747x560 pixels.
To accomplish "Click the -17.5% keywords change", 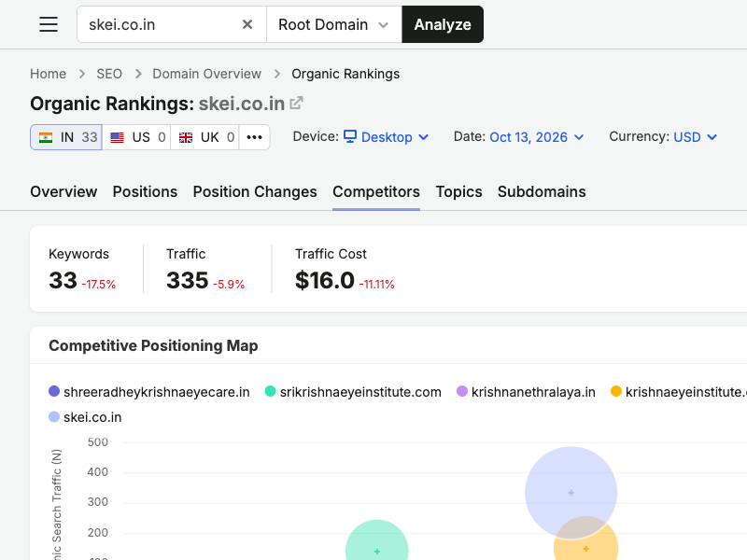I will pos(99,285).
